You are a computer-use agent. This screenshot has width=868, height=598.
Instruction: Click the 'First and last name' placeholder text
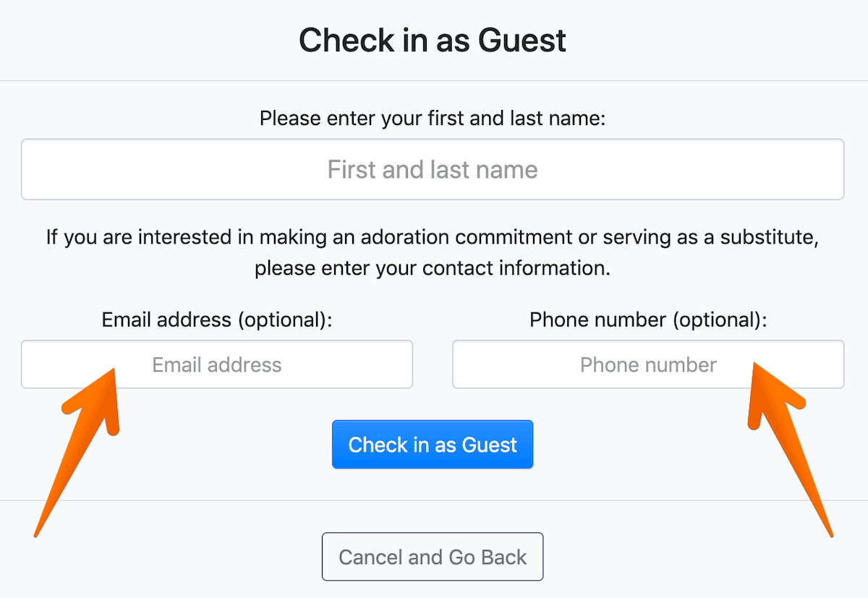click(x=433, y=170)
